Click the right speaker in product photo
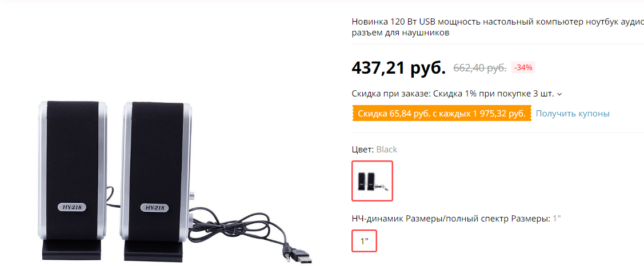Image resolution: width=644 pixels, height=266 pixels. coord(157,182)
